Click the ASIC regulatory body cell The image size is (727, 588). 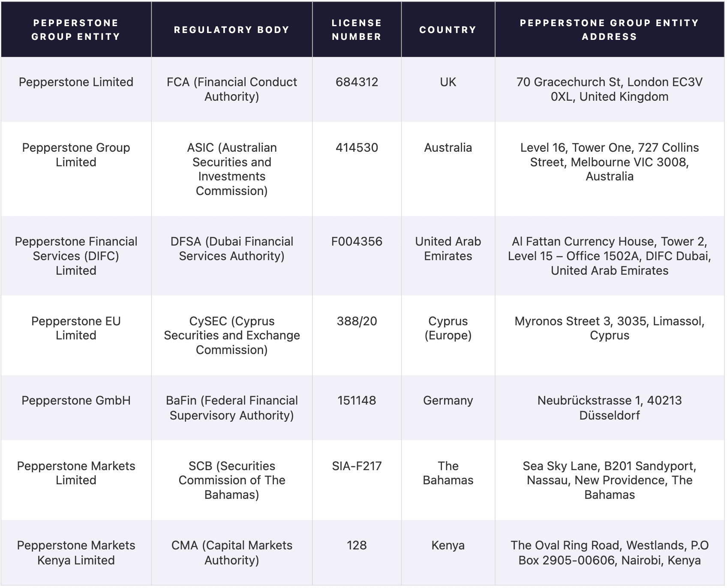(232, 169)
